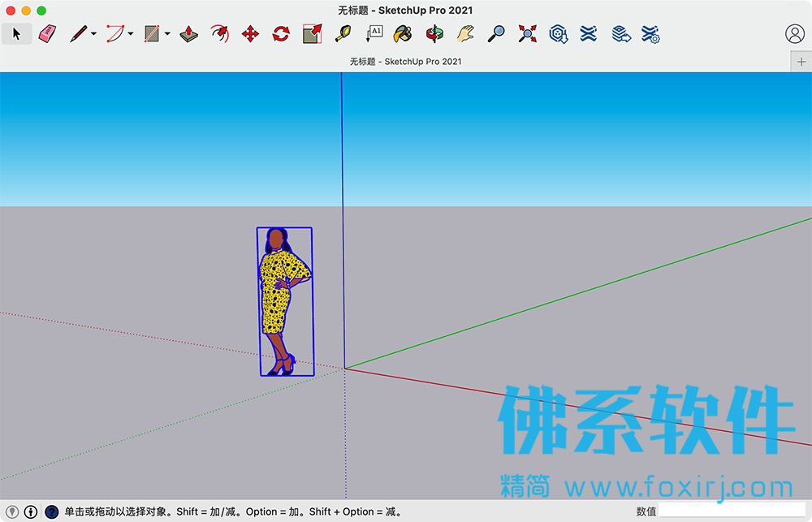This screenshot has width=812, height=522.
Task: Open the Extension Manager
Action: [x=650, y=34]
